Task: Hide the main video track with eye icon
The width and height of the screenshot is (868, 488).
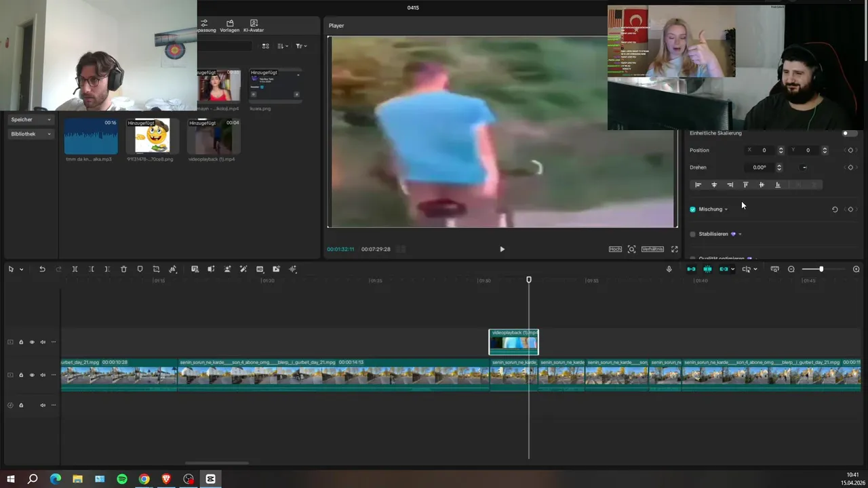Action: (32, 375)
